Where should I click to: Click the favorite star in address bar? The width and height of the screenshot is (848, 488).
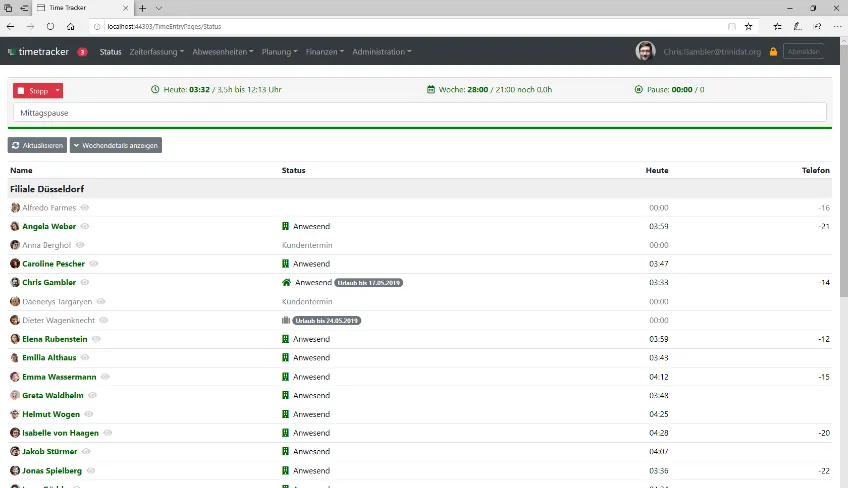pos(748,27)
